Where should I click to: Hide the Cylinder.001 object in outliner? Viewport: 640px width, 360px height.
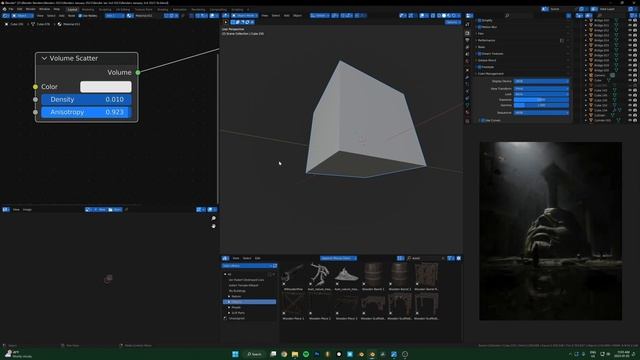[630, 120]
